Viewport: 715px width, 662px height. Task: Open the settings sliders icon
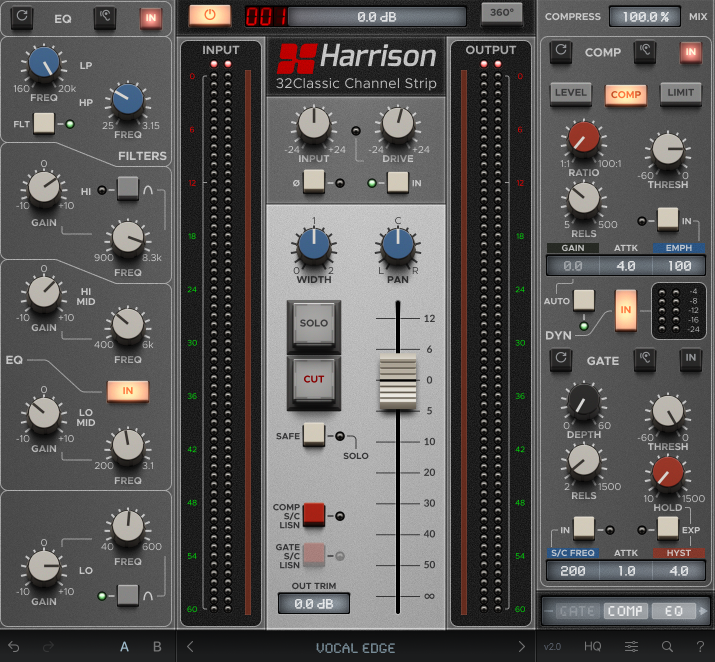click(x=632, y=646)
